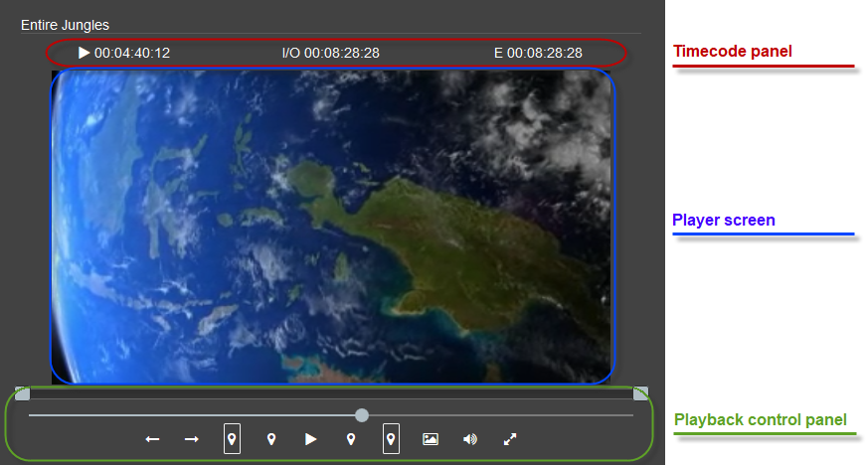Enter fullscreen with expand arrows icon
This screenshot has height=465, width=868.
(x=510, y=439)
